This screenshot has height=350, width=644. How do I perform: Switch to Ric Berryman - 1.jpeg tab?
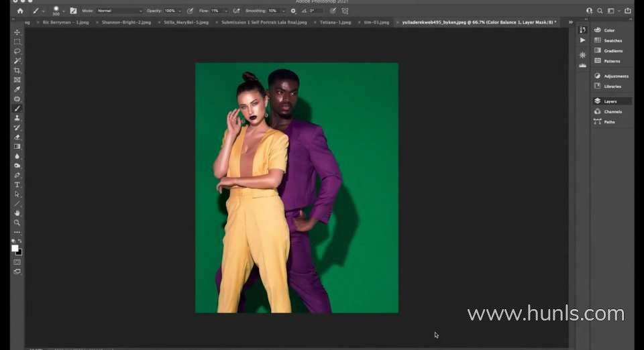66,22
